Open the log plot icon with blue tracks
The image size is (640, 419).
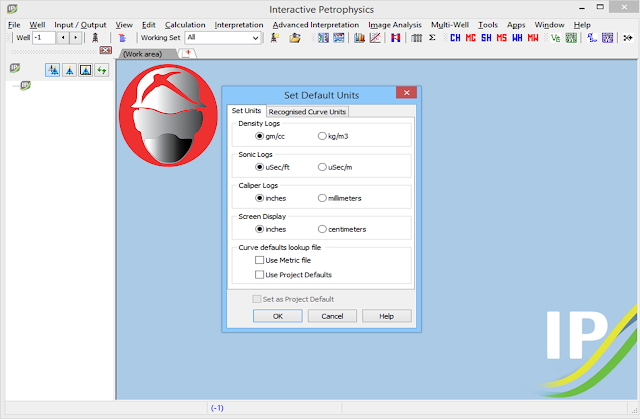(x=323, y=38)
